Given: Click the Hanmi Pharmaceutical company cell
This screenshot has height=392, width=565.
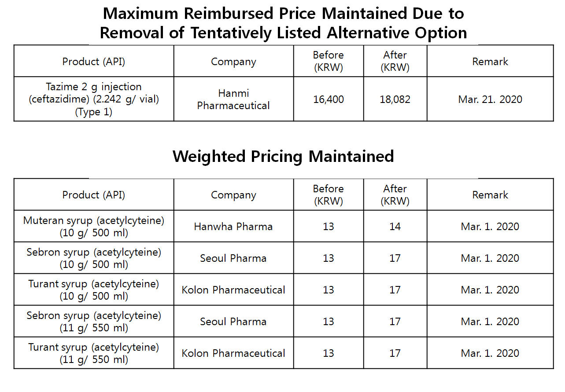Looking at the screenshot, I should (x=233, y=99).
